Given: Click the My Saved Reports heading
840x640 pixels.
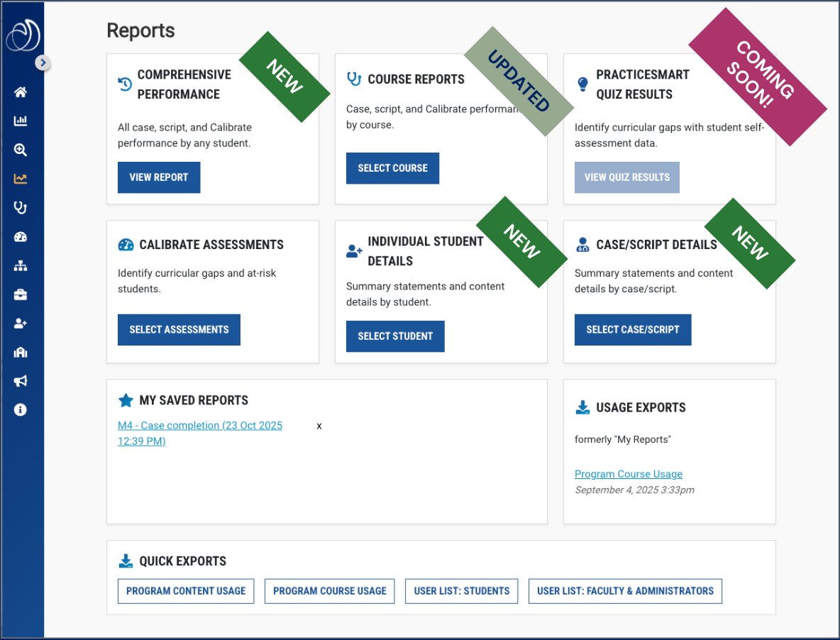Looking at the screenshot, I should [x=194, y=400].
